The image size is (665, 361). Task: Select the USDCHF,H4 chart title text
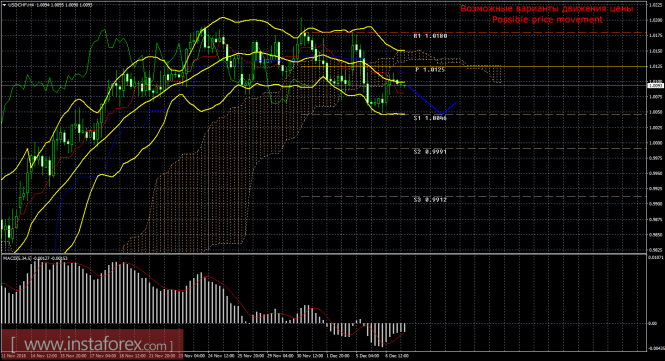[x=19, y=5]
